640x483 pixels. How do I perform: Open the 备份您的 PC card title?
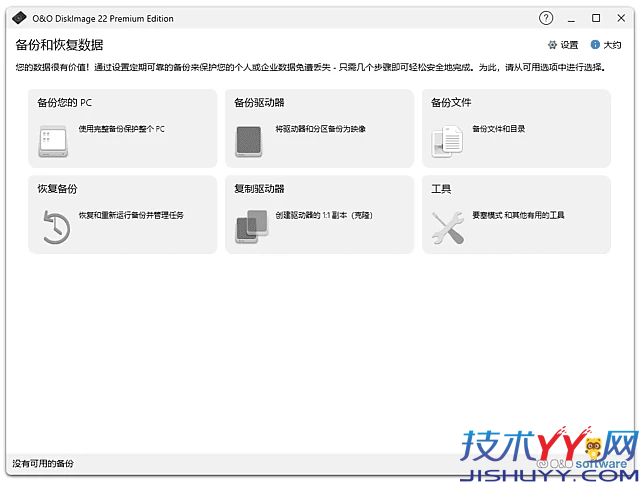[64, 102]
